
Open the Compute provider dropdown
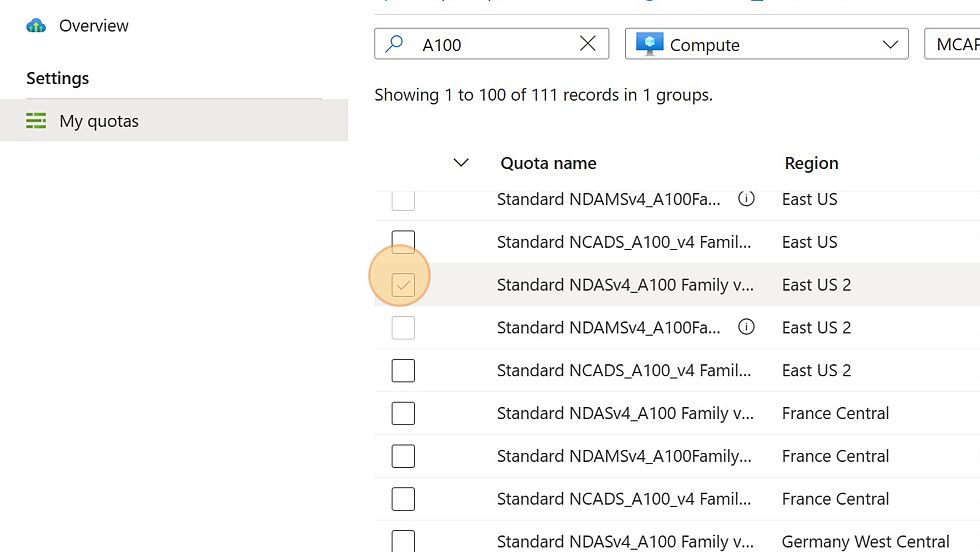[x=766, y=44]
